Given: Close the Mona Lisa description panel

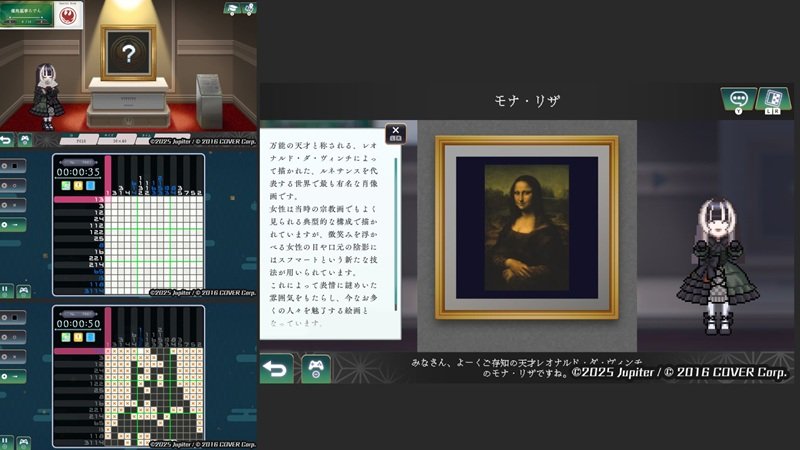Looking at the screenshot, I should [x=395, y=133].
